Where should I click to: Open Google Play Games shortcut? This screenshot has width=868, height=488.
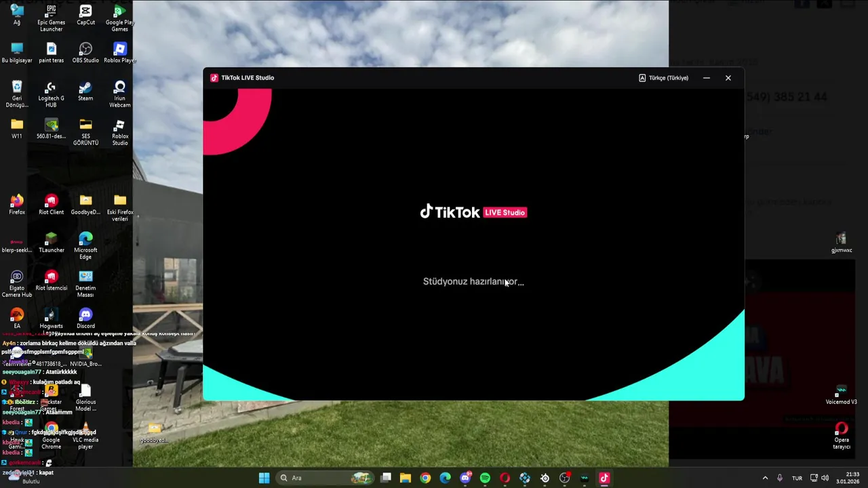pos(120,18)
